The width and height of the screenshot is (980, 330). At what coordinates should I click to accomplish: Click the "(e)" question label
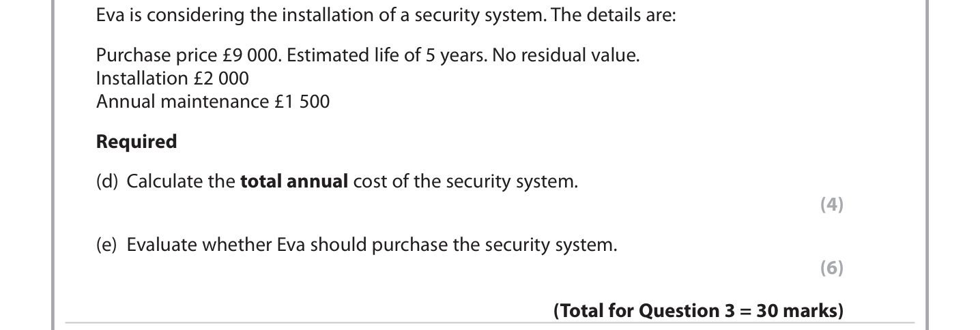pos(107,245)
